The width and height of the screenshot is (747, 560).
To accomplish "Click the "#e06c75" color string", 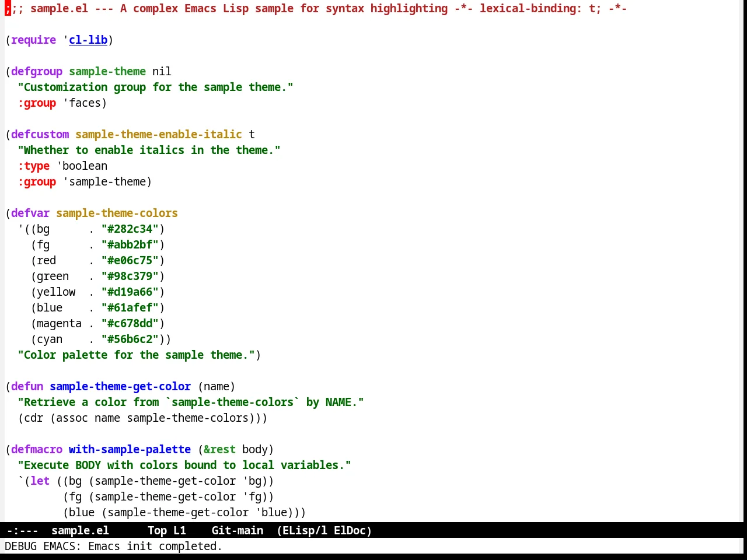I will (130, 260).
